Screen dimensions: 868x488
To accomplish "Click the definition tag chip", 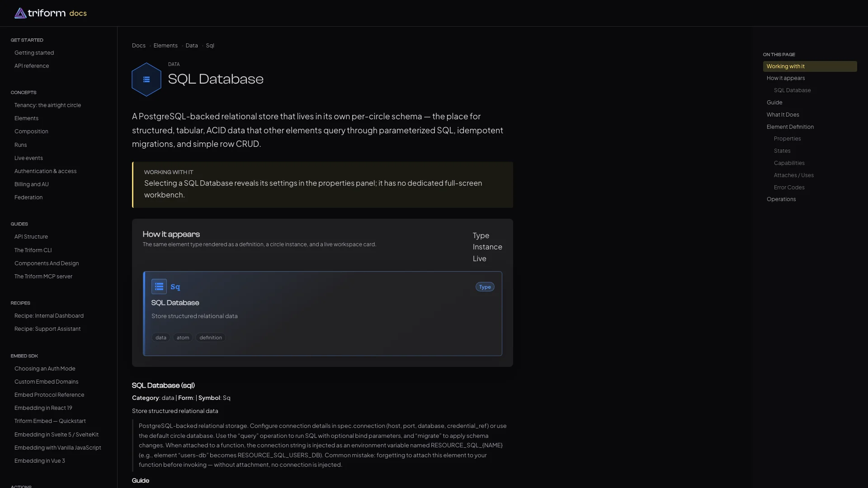I will pyautogui.click(x=211, y=338).
